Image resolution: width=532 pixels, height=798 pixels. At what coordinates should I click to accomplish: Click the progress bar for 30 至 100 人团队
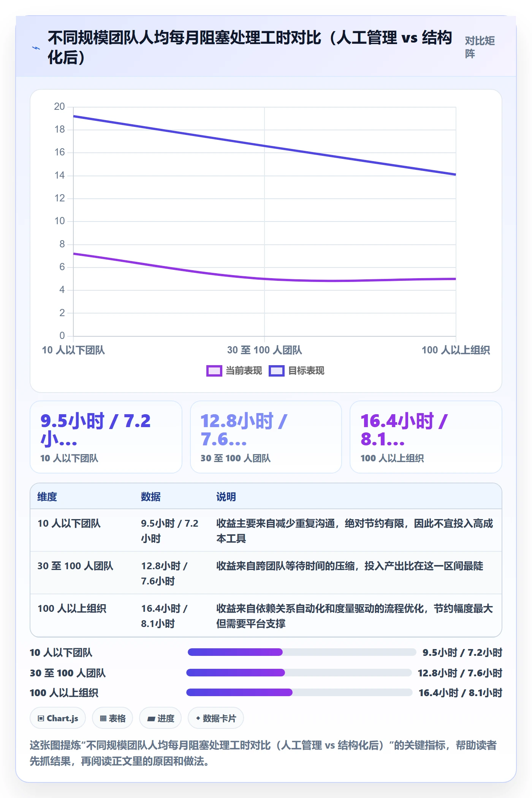point(299,673)
